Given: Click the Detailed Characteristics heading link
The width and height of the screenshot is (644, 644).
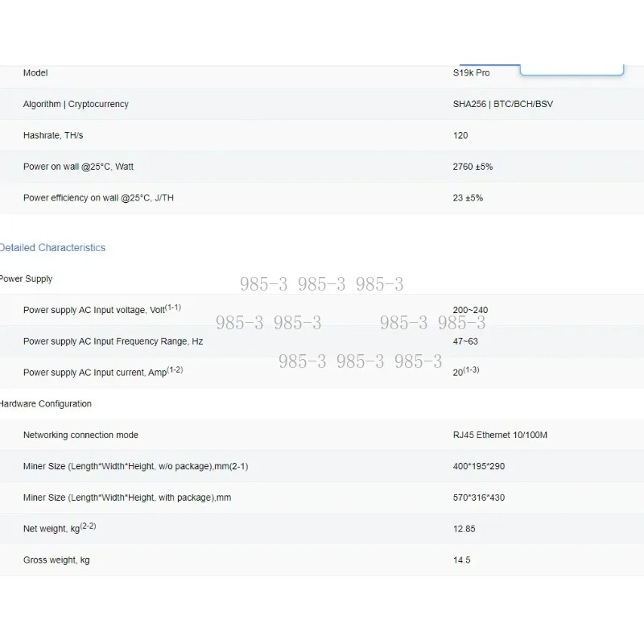Looking at the screenshot, I should (52, 248).
